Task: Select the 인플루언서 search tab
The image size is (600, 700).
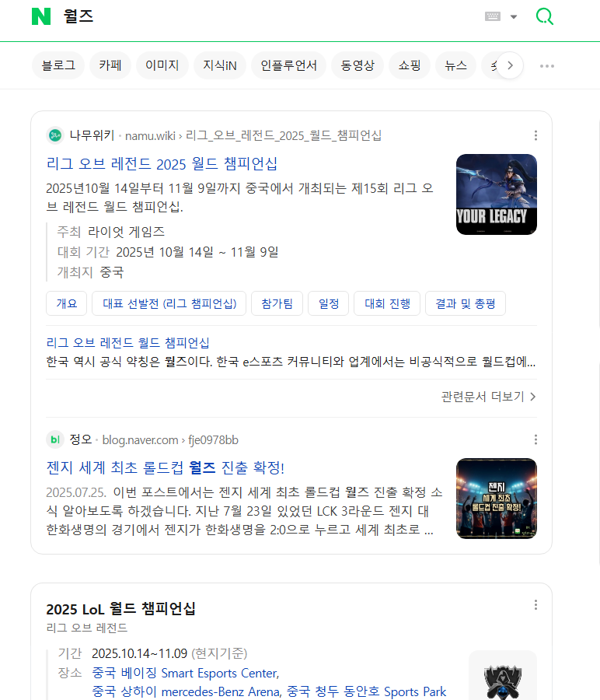Action: point(288,65)
